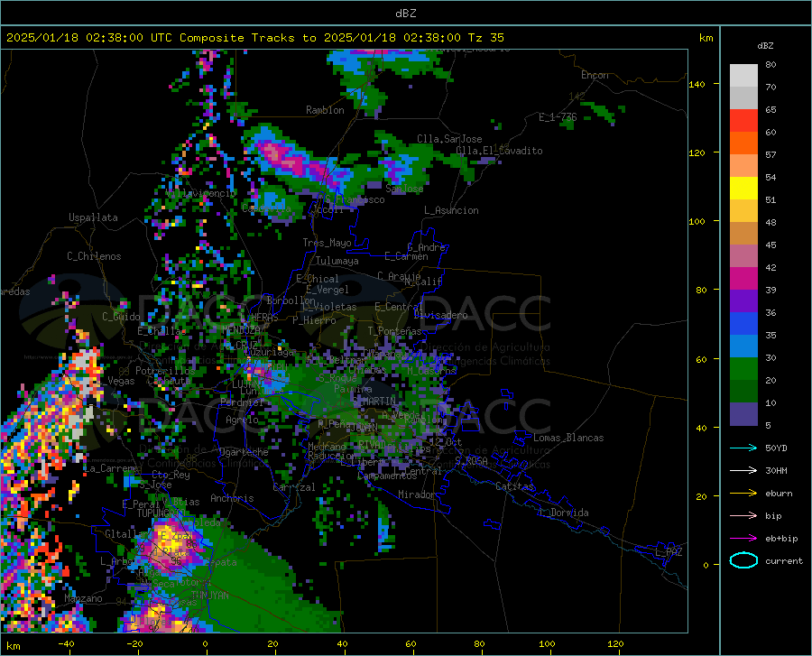Click the Tulumaya map label

click(337, 261)
